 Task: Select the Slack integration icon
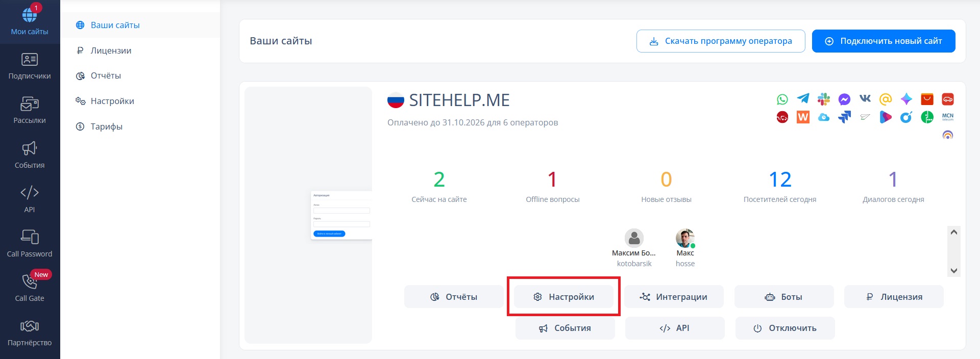click(x=823, y=99)
